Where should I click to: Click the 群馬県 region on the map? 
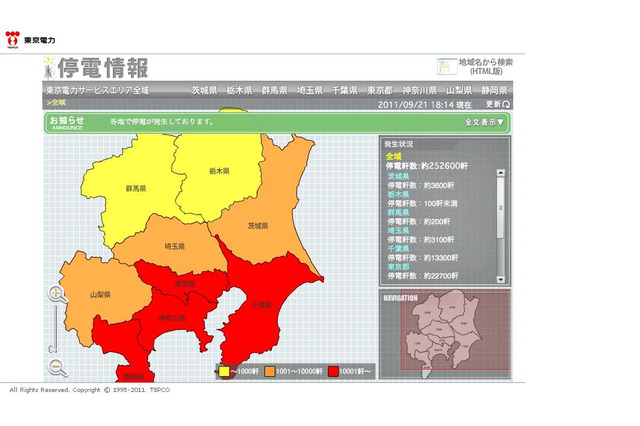[x=136, y=189]
